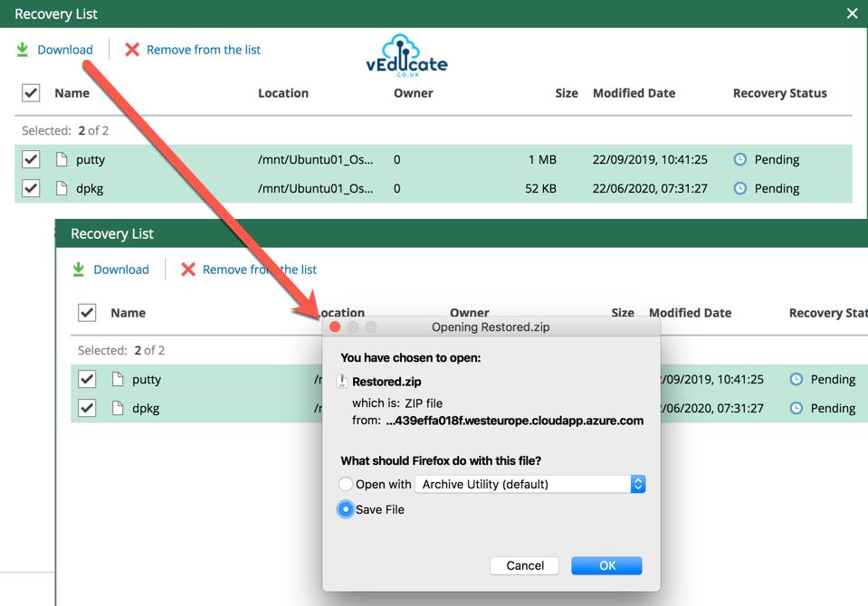Click the file icon next to putty
The image size is (868, 606).
[61, 159]
